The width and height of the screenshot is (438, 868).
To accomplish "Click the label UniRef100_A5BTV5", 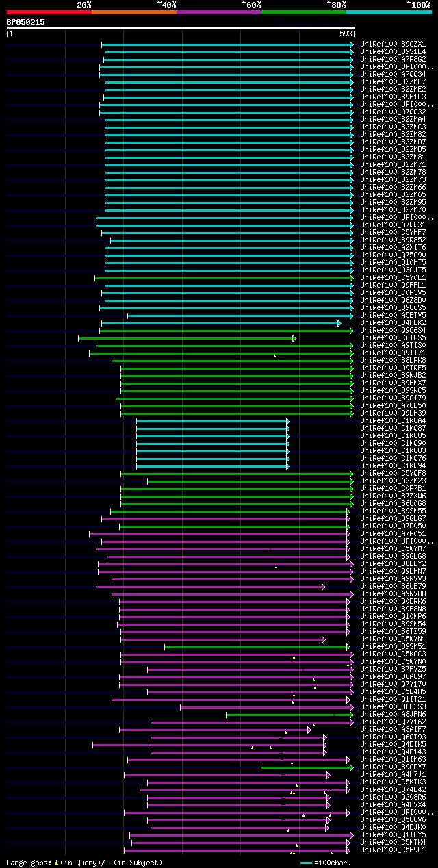I will (x=394, y=316).
